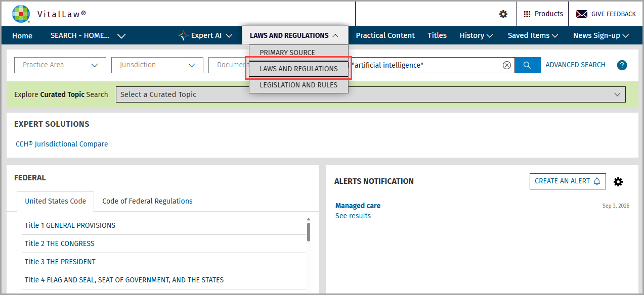The width and height of the screenshot is (644, 295).
Task: Click the Give Feedback envelope icon
Action: click(x=582, y=14)
